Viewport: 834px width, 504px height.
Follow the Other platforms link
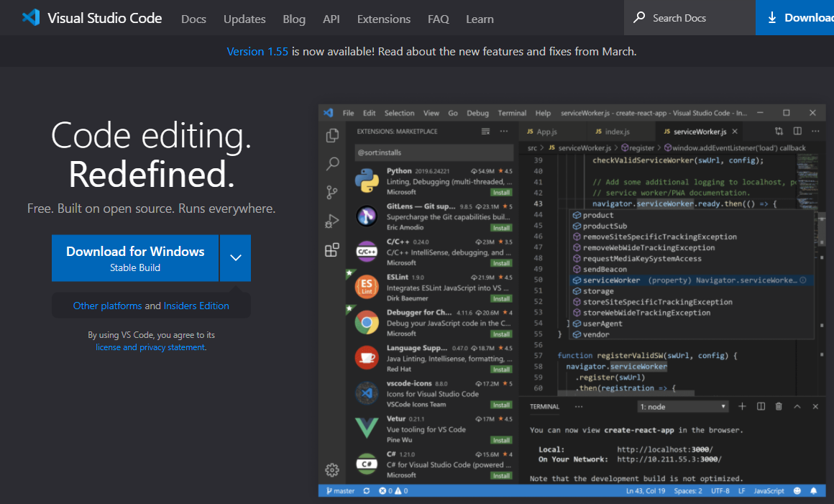107,306
